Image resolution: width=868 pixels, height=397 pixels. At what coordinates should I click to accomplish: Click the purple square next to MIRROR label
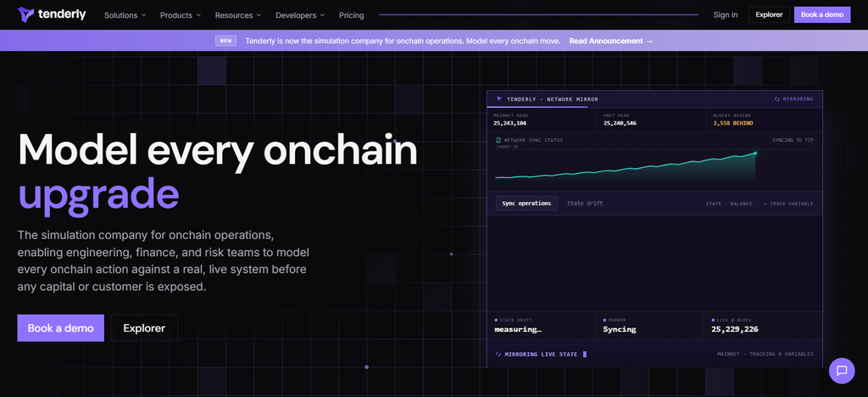point(604,320)
